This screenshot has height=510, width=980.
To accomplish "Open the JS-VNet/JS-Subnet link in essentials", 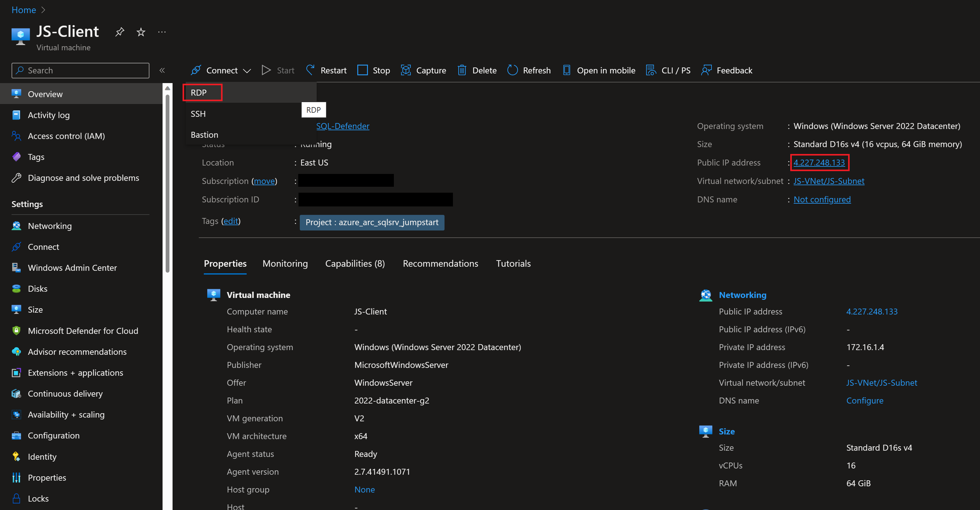I will [x=829, y=181].
